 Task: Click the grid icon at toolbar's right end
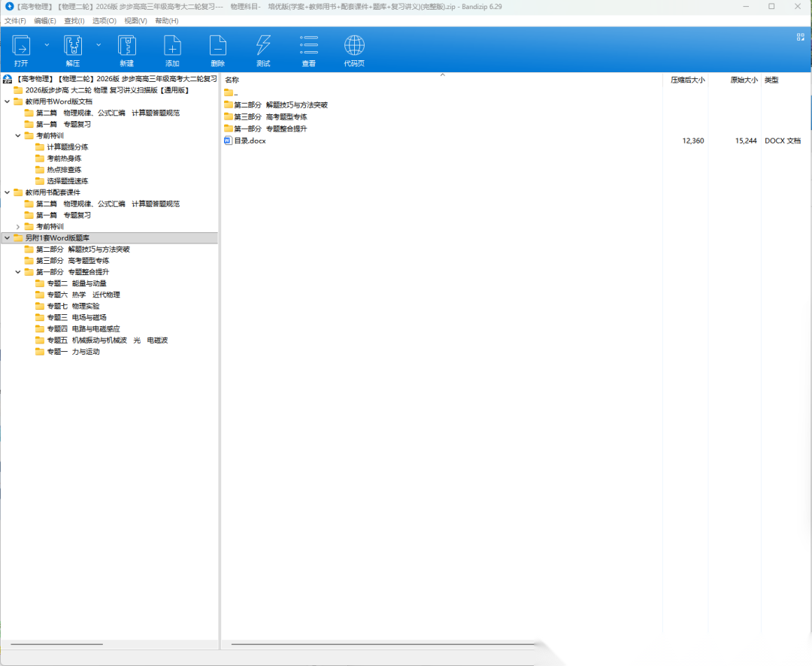coord(800,37)
